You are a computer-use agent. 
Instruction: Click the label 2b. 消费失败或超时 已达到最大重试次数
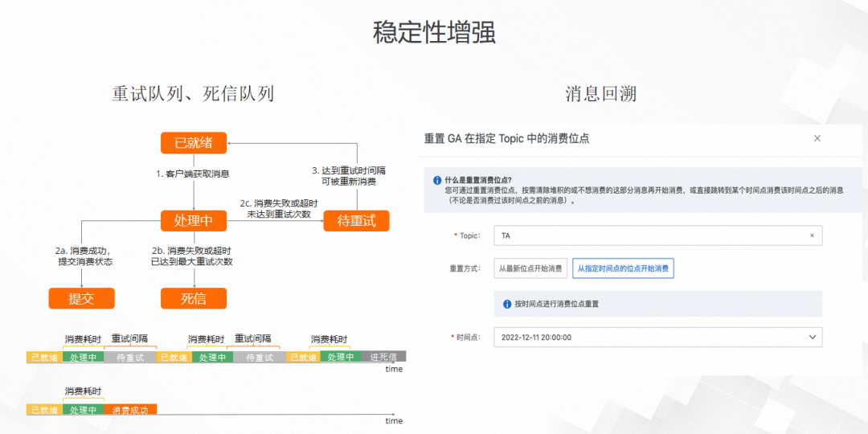point(191,256)
